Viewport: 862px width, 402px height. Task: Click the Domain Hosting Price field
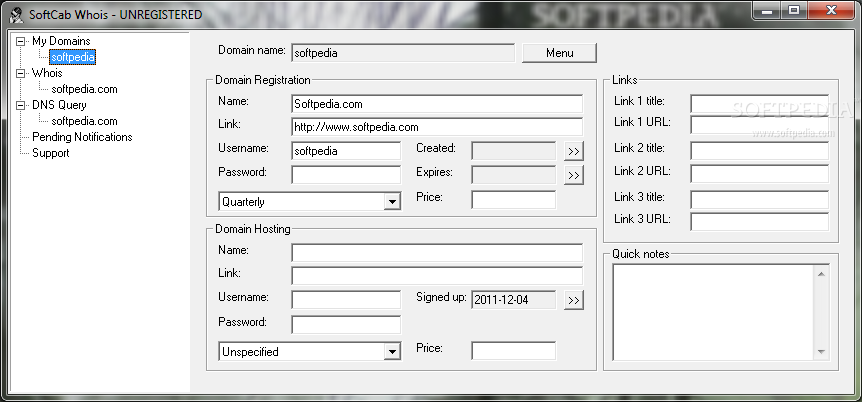click(x=513, y=351)
